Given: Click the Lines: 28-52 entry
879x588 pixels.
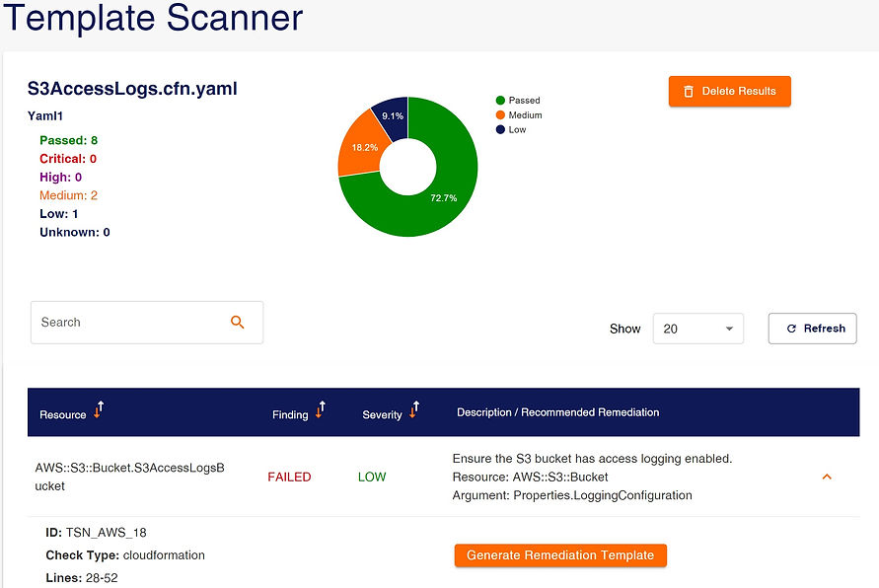Looking at the screenshot, I should [82, 578].
